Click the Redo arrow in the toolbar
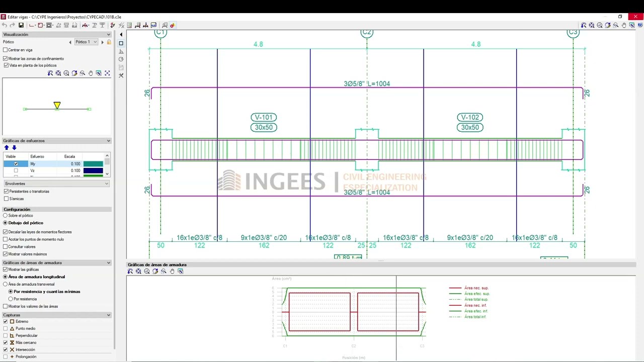Image resolution: width=644 pixels, height=362 pixels. (x=12, y=25)
